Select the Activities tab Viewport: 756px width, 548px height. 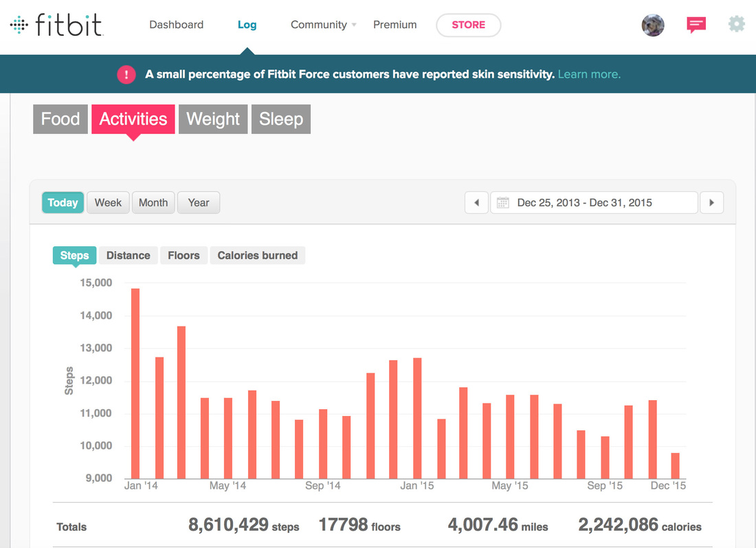(133, 119)
